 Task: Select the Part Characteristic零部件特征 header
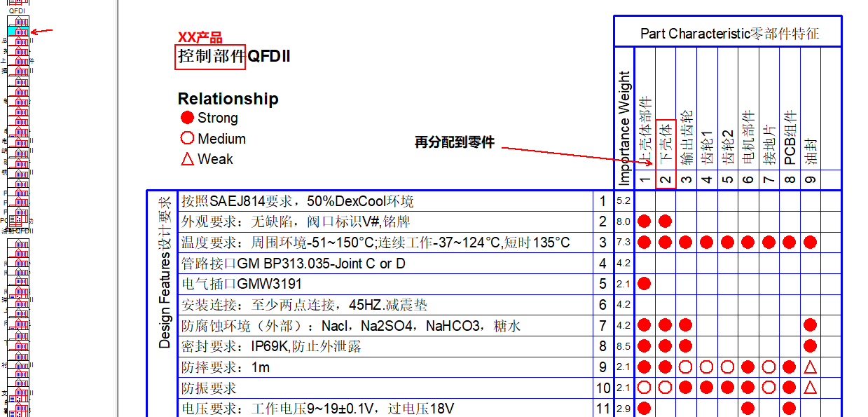[729, 33]
